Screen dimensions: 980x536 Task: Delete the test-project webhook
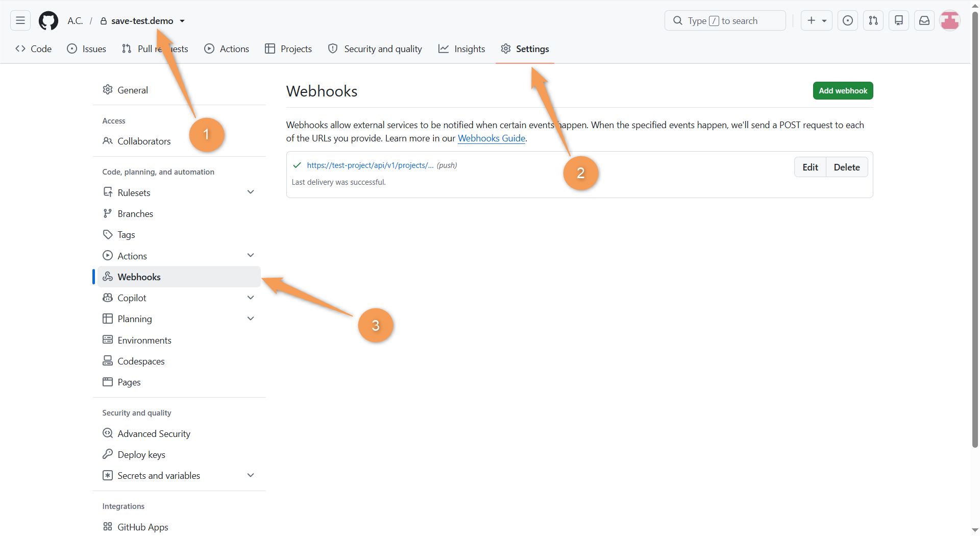847,167
